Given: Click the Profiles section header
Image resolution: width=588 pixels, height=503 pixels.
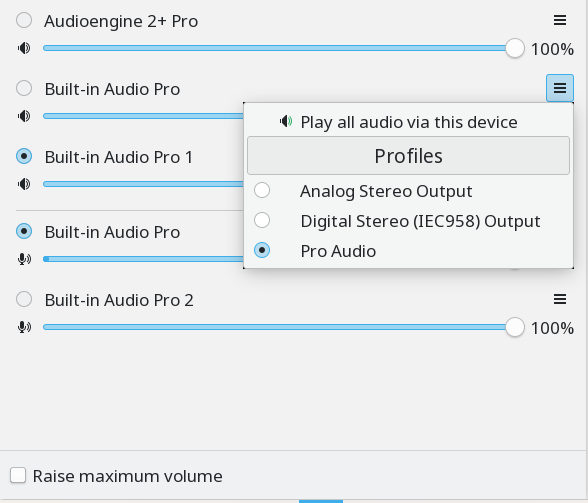Looking at the screenshot, I should [x=408, y=156].
